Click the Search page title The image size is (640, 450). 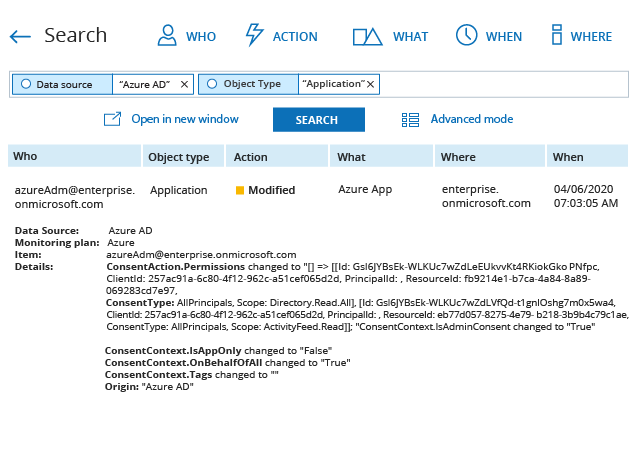pyautogui.click(x=76, y=35)
